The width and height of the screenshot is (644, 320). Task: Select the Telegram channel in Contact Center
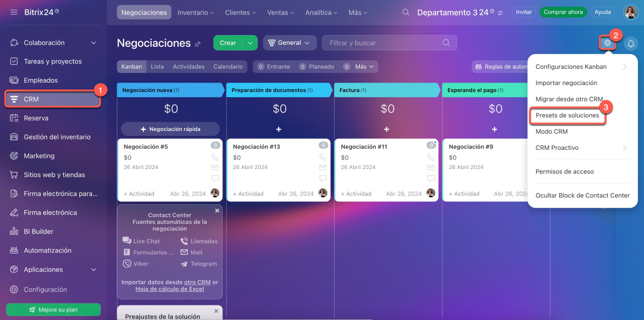point(199,264)
